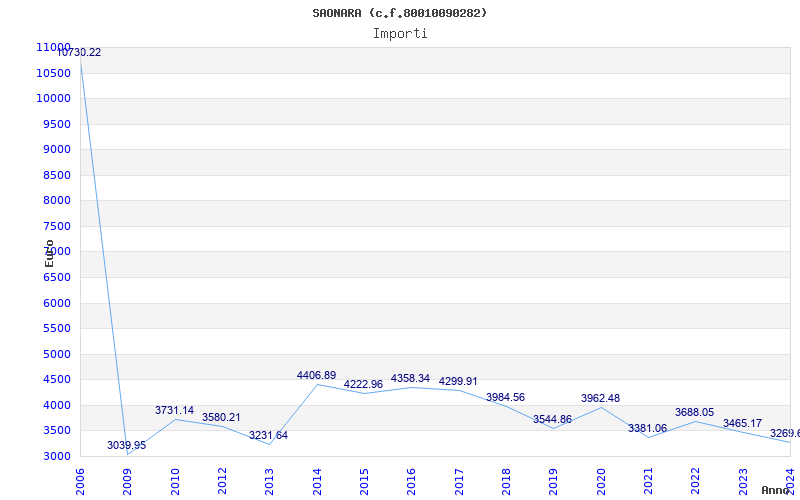
Task: Click the Importi subtitle
Action: (x=400, y=34)
